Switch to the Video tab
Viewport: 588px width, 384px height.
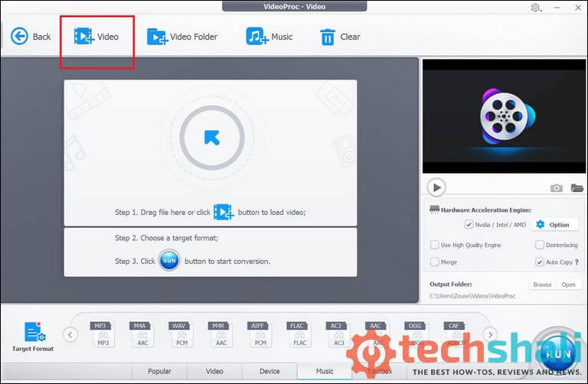pos(214,371)
